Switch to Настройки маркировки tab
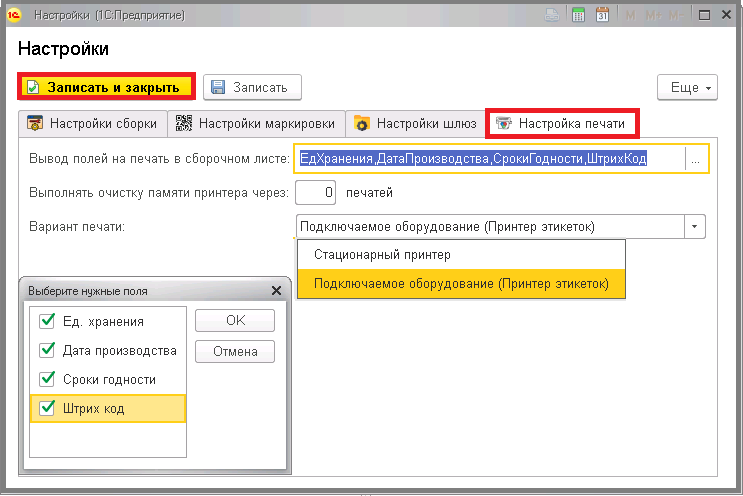 pyautogui.click(x=256, y=124)
